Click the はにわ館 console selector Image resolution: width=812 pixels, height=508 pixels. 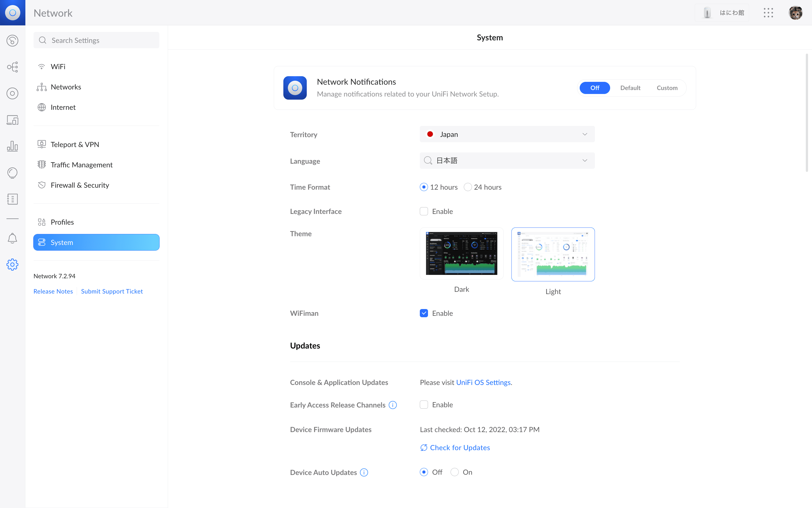pos(722,13)
